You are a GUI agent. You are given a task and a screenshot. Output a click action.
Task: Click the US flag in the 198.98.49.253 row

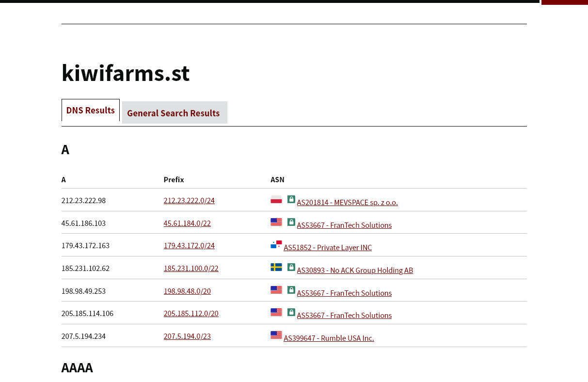pos(276,290)
